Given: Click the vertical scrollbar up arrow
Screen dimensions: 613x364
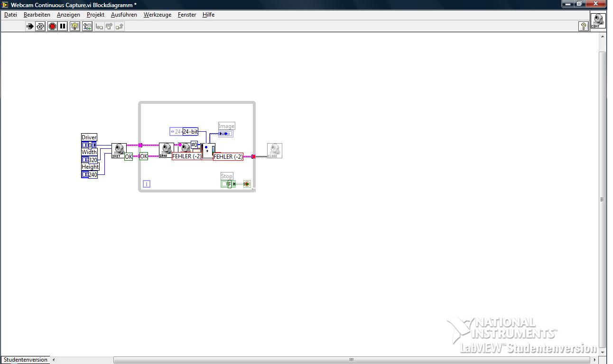Looking at the screenshot, I should coord(603,36).
